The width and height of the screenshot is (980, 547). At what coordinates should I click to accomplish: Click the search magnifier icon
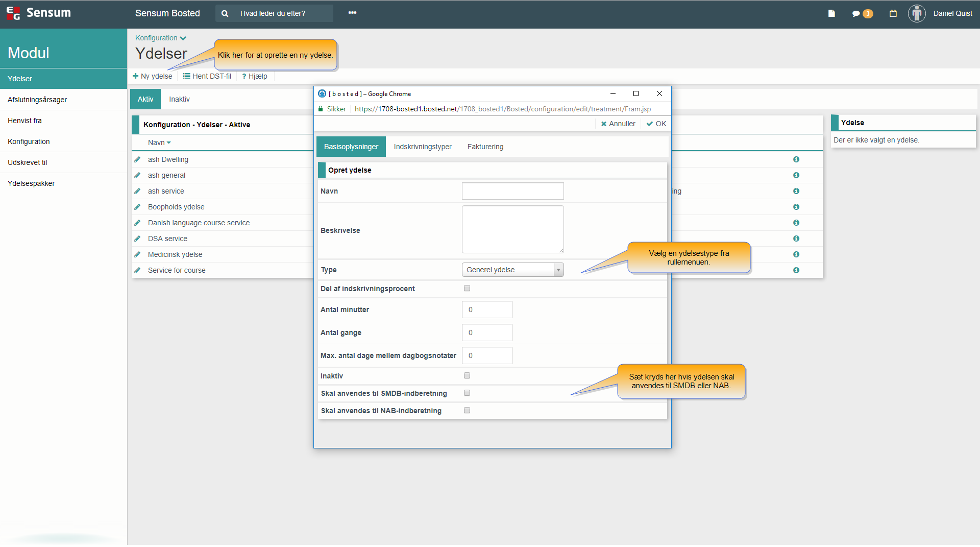coord(225,13)
